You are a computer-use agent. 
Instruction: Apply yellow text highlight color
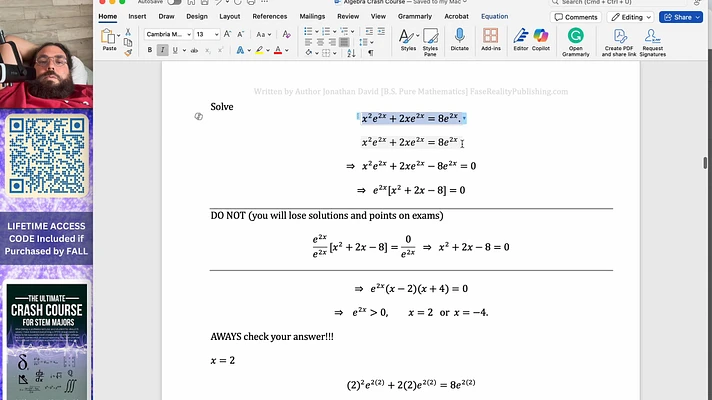(x=259, y=50)
